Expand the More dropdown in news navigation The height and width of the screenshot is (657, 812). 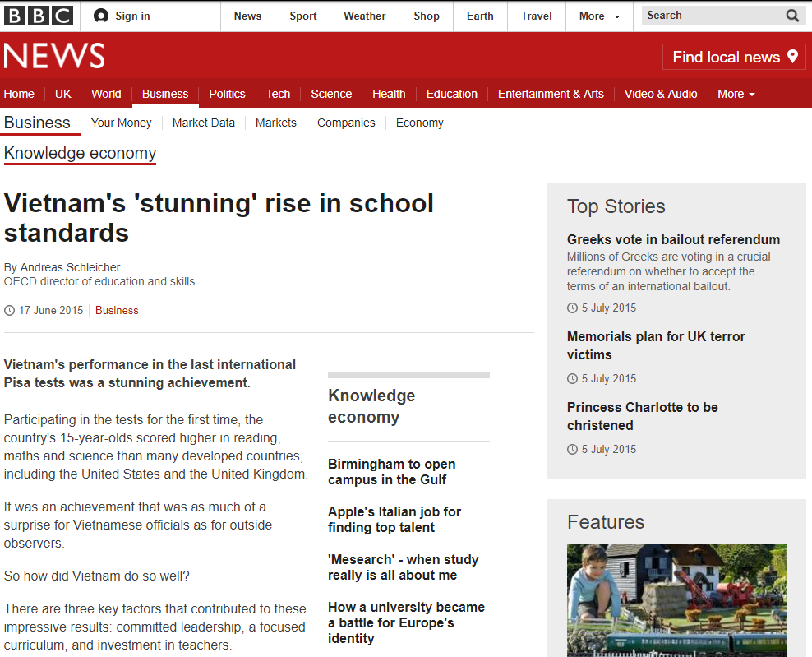(736, 94)
